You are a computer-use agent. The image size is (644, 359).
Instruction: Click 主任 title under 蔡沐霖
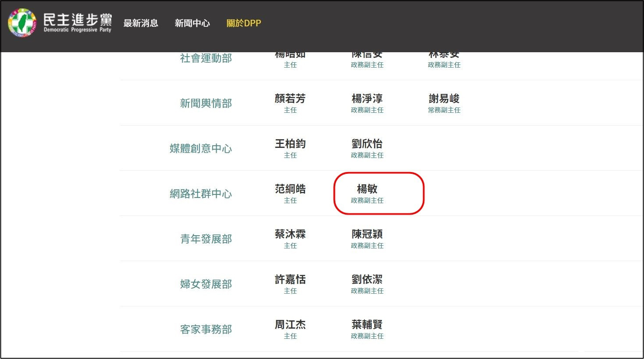(290, 246)
